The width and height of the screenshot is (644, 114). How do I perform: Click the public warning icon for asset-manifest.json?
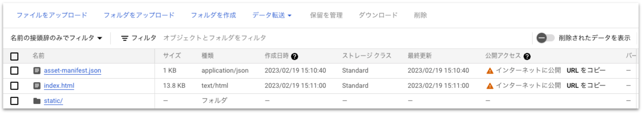pos(490,71)
